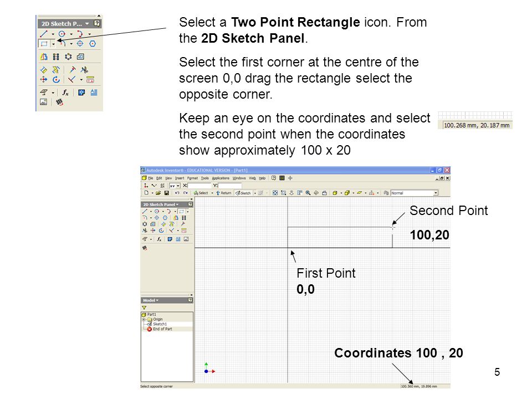Click Auto Dimension lightning icon in enlarged panel
The height and width of the screenshot is (399, 532).
[56, 70]
